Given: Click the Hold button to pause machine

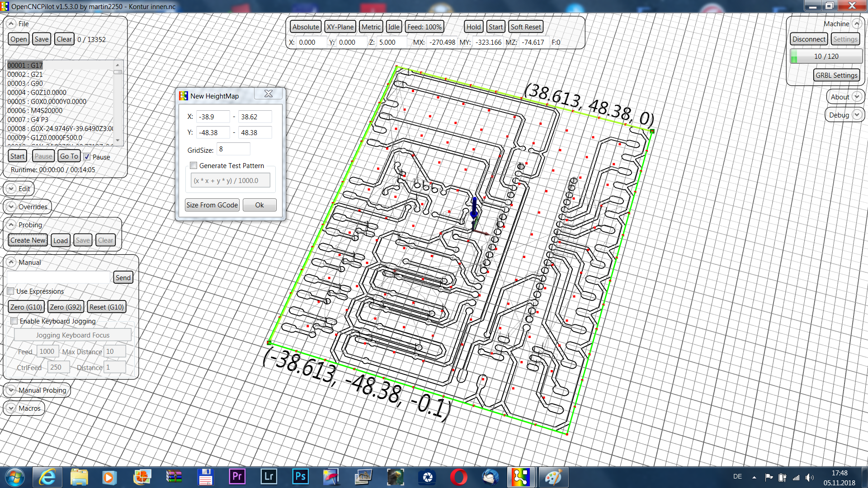Looking at the screenshot, I should click(x=473, y=26).
